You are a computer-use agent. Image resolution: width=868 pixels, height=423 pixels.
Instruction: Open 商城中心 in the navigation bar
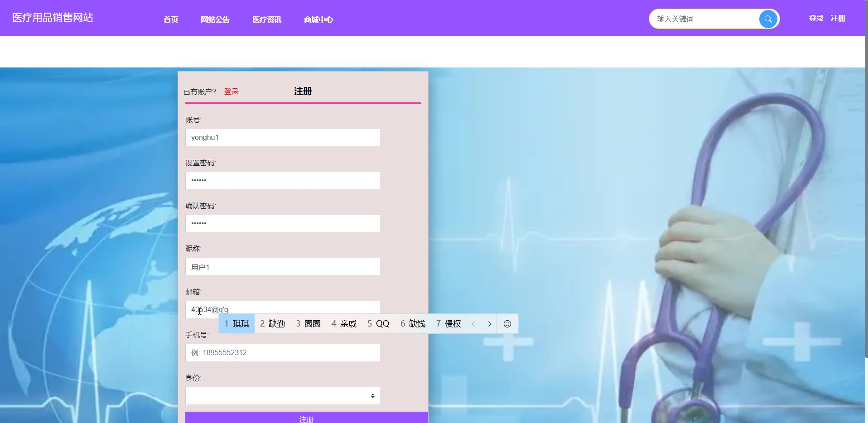tap(318, 19)
